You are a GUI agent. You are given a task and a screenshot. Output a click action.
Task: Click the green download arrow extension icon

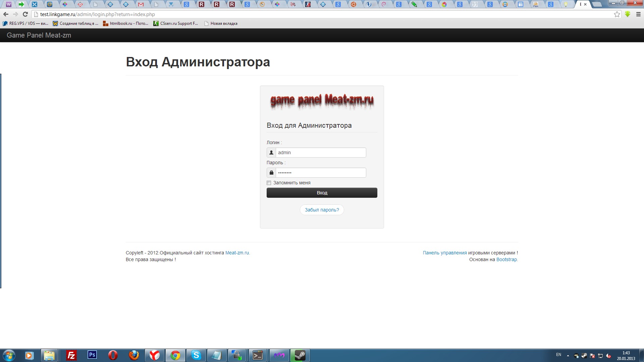pos(628,14)
